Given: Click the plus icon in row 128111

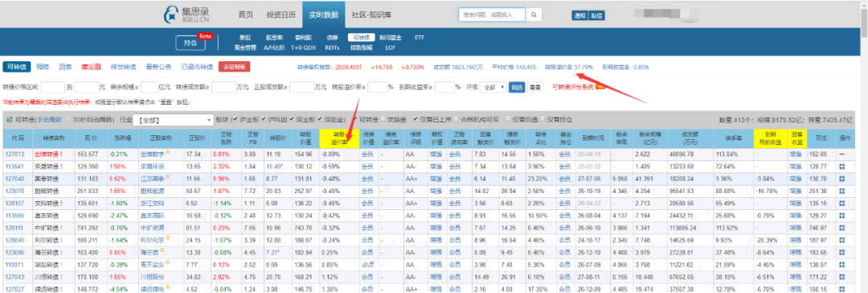Looking at the screenshot, I should pyautogui.click(x=841, y=228).
